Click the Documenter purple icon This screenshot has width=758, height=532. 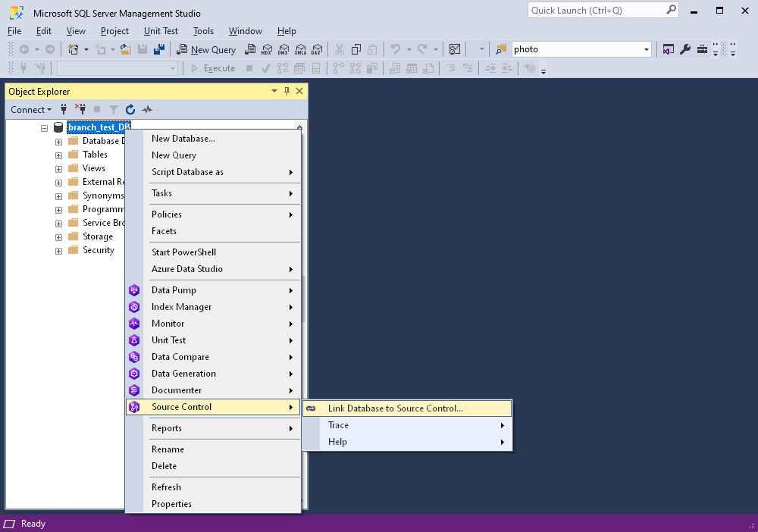[134, 390]
